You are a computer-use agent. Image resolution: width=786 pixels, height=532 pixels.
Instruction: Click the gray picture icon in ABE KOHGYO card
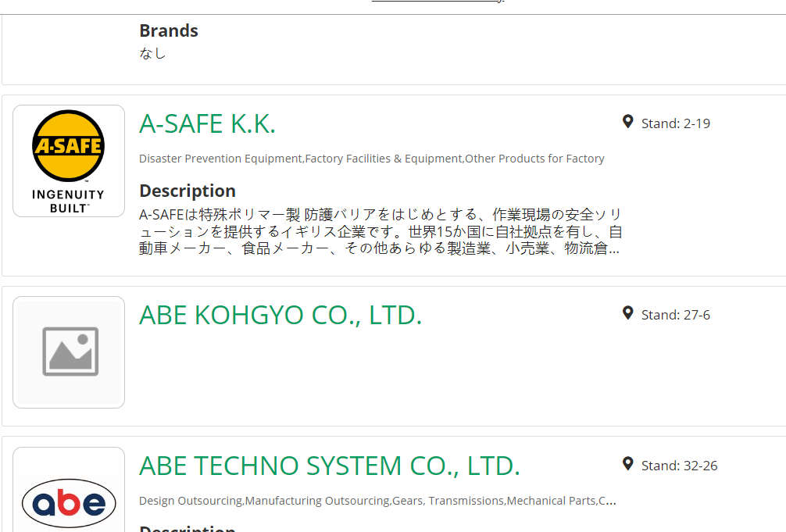tap(70, 352)
